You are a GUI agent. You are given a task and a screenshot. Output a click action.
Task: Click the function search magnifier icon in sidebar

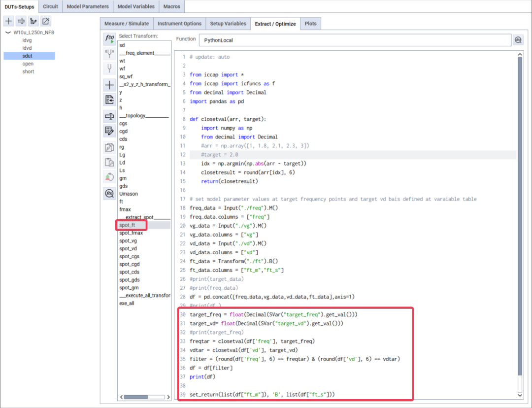pyautogui.click(x=109, y=193)
